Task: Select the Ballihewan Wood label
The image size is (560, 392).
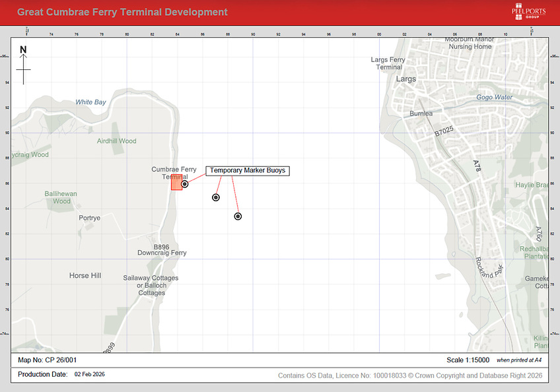Action: [61, 197]
